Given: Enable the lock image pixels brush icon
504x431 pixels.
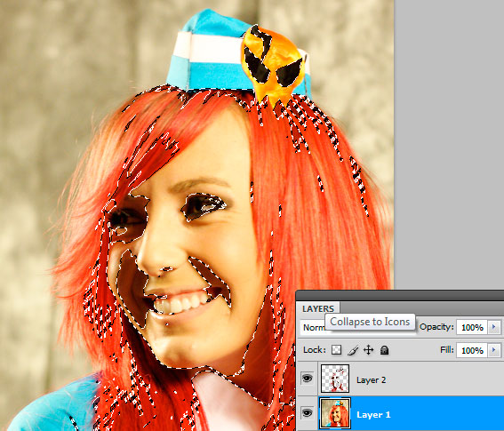Looking at the screenshot, I should (x=353, y=350).
